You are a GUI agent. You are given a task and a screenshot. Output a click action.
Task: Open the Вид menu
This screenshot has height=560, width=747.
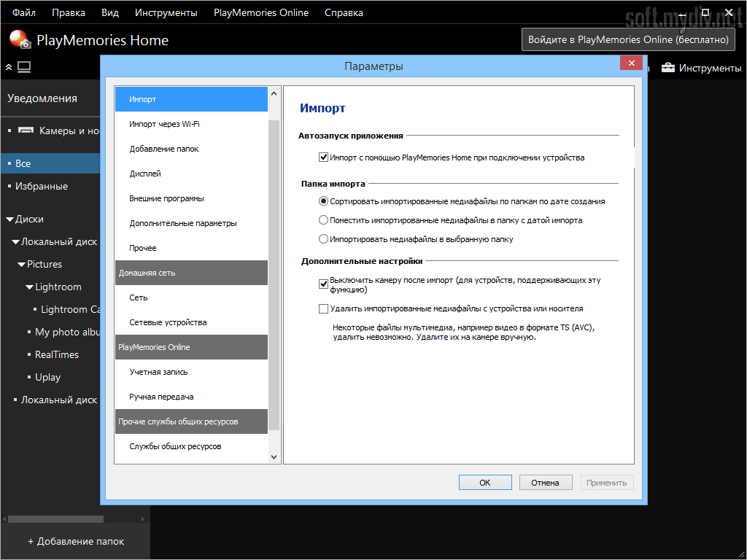[x=110, y=13]
